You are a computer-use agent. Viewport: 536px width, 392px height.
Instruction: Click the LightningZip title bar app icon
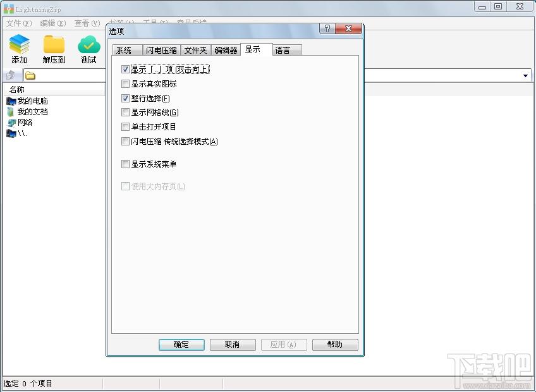[x=9, y=9]
